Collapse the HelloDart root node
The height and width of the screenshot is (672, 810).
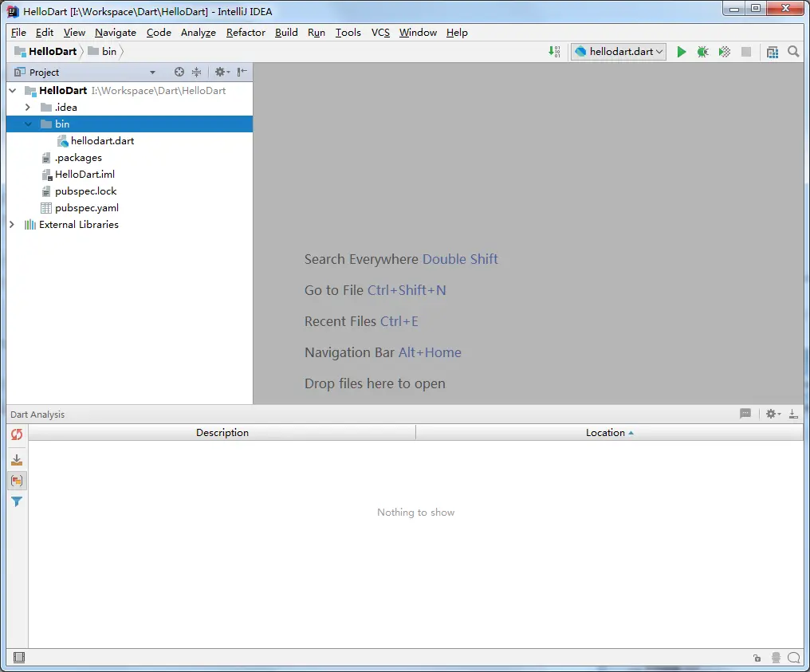(13, 90)
